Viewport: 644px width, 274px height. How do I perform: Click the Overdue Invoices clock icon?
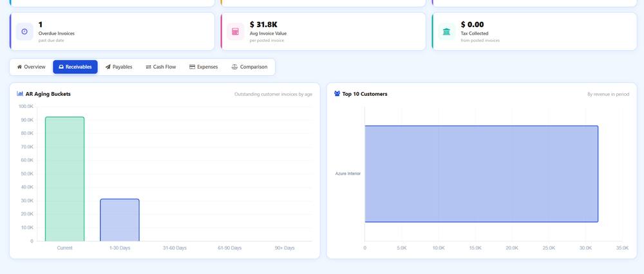tap(24, 32)
